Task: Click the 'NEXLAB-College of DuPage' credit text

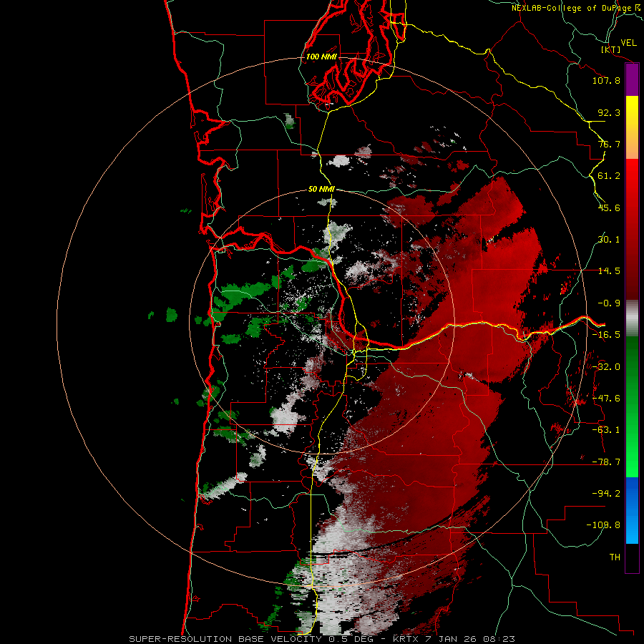Action: 572,8
